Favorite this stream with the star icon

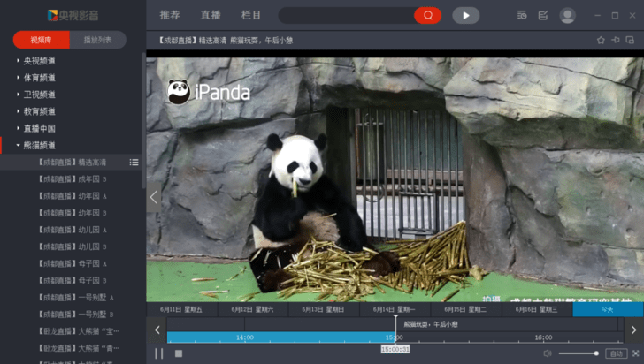point(601,40)
